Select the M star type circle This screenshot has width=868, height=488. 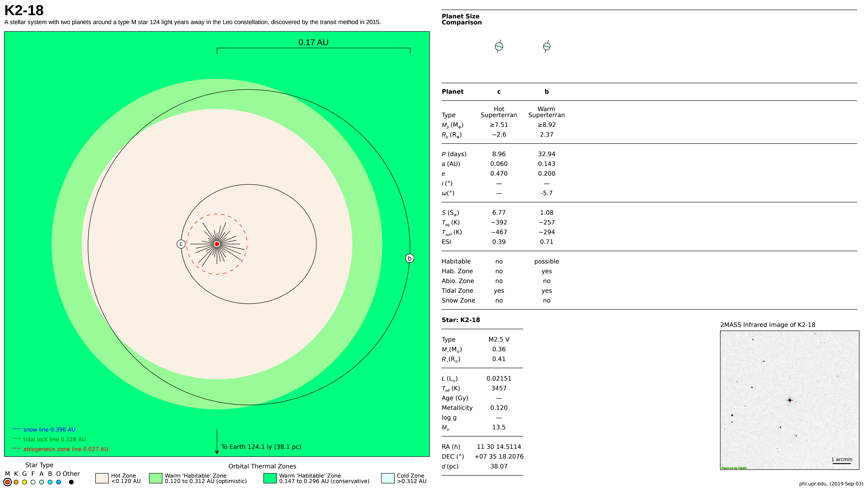point(7,482)
